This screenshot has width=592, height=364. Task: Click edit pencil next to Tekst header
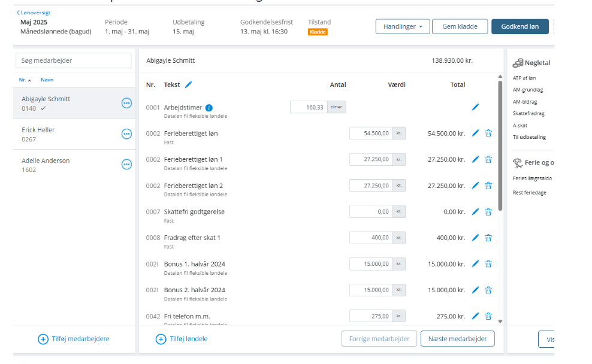coord(189,85)
